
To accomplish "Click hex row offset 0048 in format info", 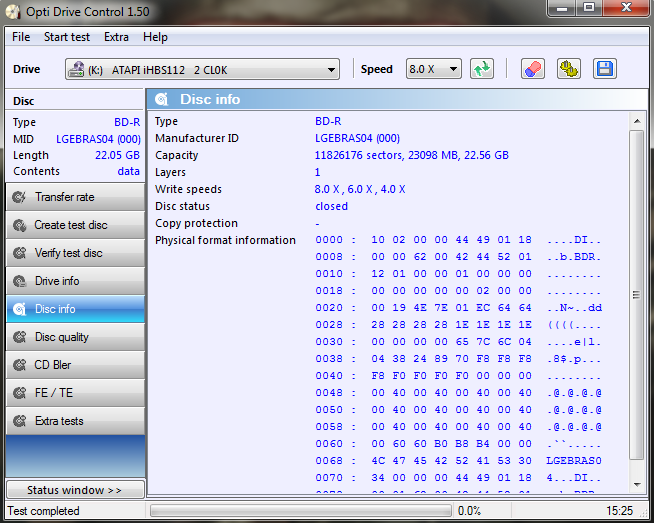I will coord(458,393).
